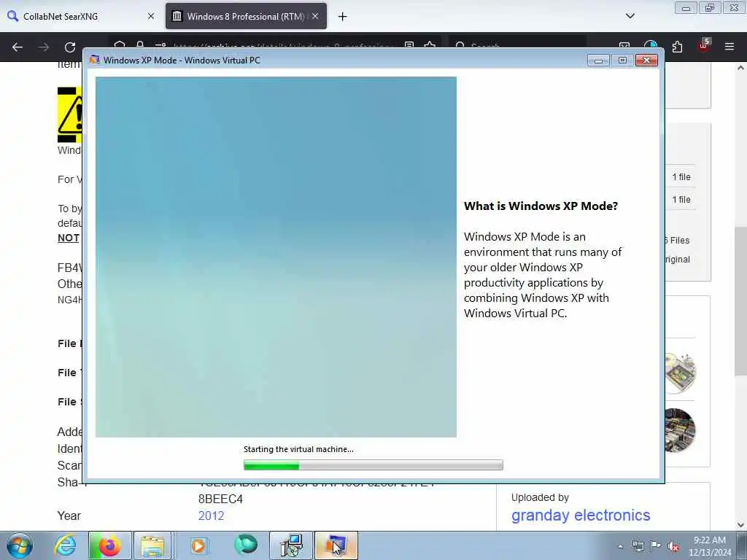The height and width of the screenshot is (560, 747).
Task: Click the "What is Windows XP Mode?" heading
Action: [541, 206]
